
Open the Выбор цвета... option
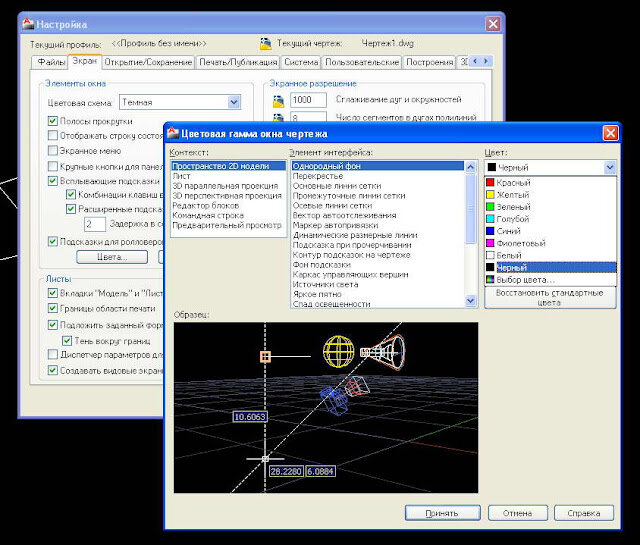[x=550, y=280]
